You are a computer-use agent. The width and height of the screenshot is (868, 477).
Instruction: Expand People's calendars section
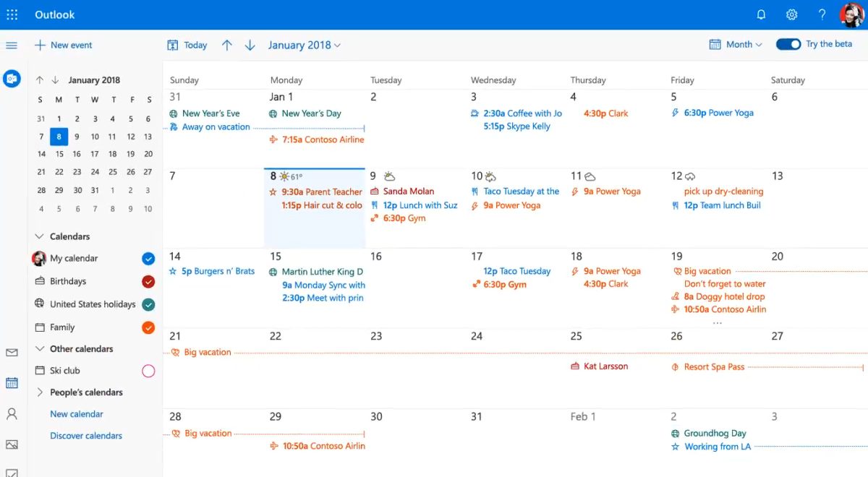(39, 392)
